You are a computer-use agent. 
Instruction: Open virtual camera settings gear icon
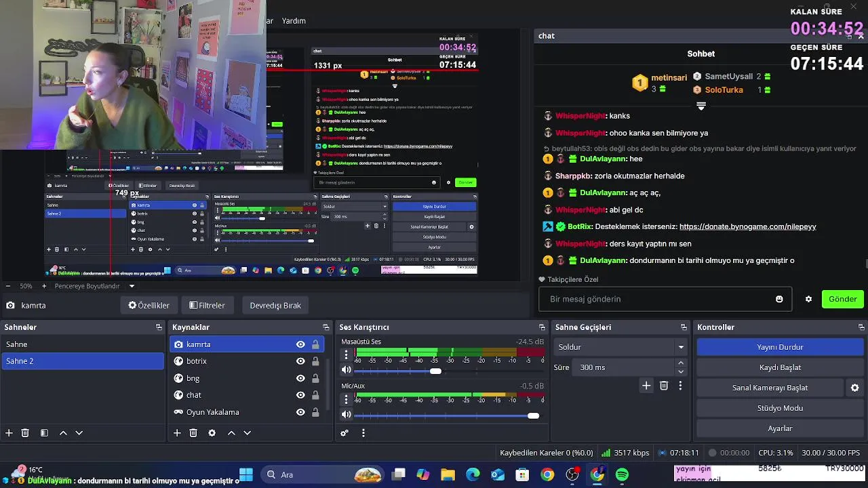tap(854, 388)
